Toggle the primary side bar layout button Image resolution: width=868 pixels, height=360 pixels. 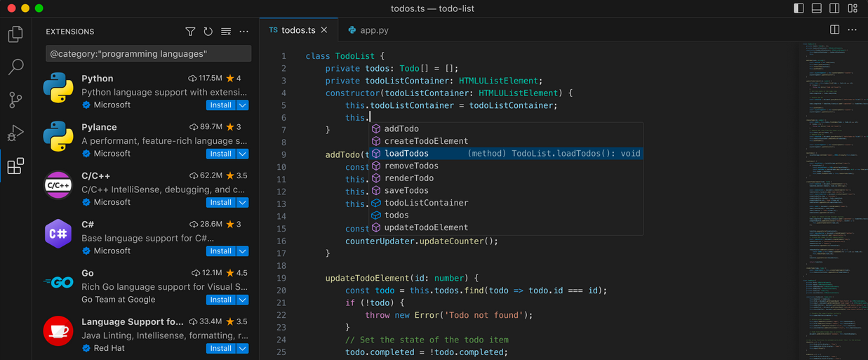pyautogui.click(x=799, y=8)
